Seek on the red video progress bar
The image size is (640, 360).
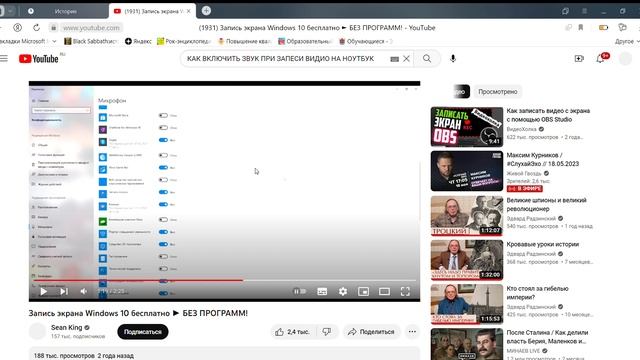pyautogui.click(x=224, y=280)
